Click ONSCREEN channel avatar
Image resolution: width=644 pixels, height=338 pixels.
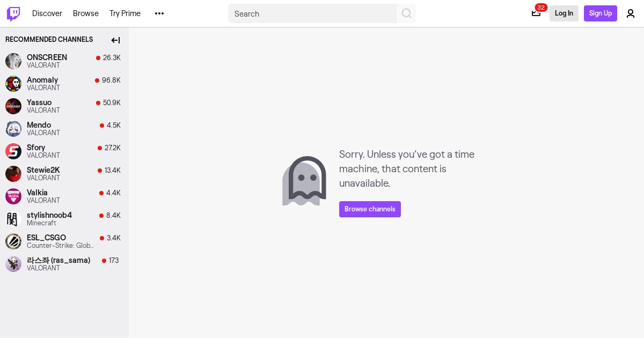click(x=13, y=61)
